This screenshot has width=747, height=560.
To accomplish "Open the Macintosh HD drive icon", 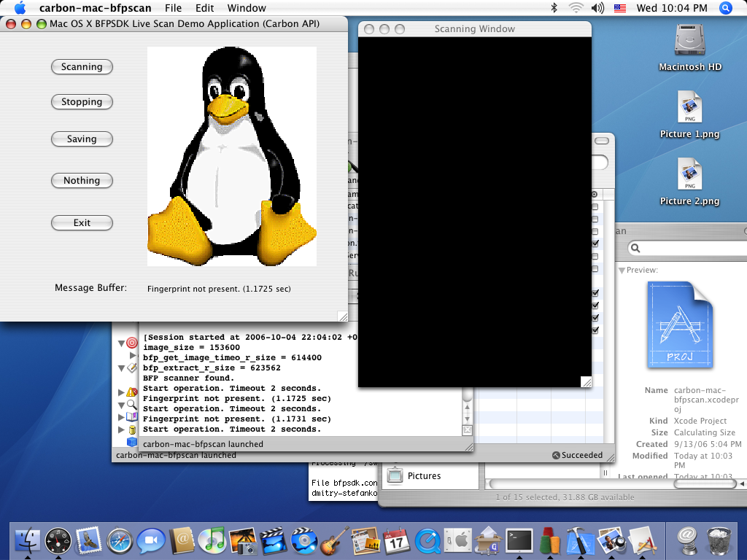I will click(x=689, y=40).
